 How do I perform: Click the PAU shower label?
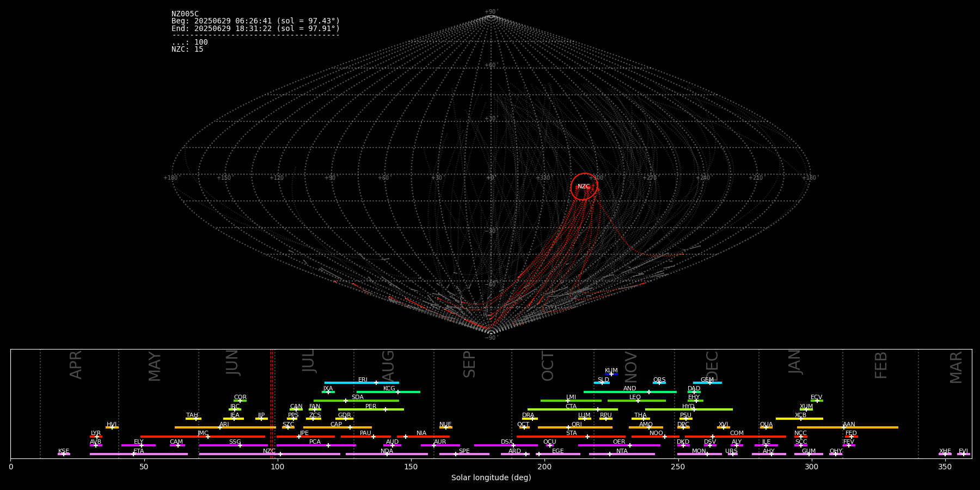pyautogui.click(x=365, y=433)
